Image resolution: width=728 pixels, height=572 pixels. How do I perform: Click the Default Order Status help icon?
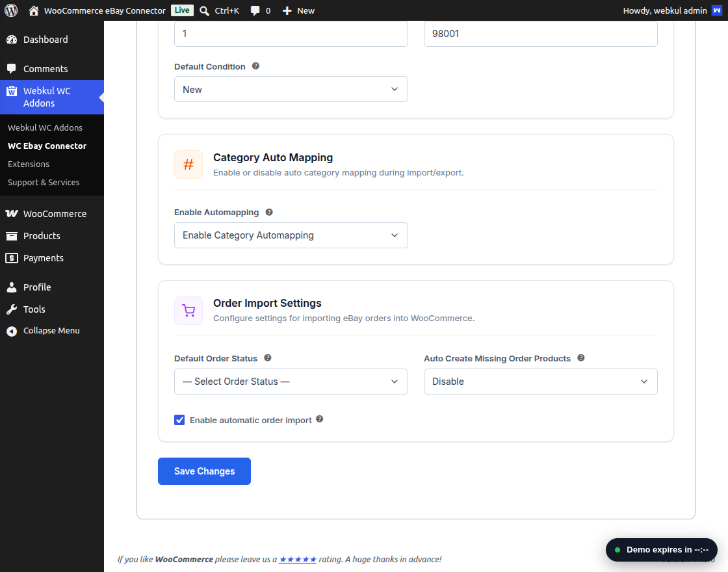coord(267,358)
